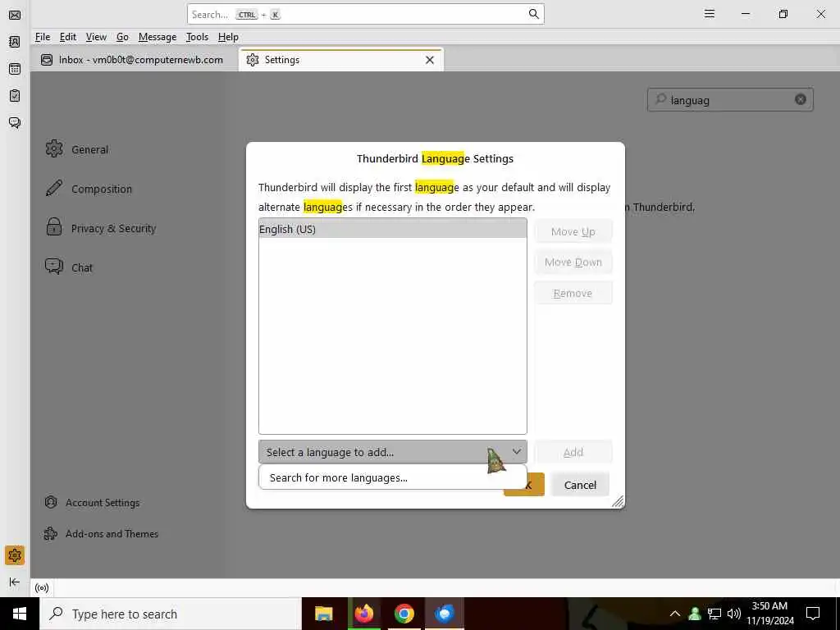Viewport: 840px width, 630px height.
Task: Open the Mail space icon in sidebar
Action: [x=15, y=15]
